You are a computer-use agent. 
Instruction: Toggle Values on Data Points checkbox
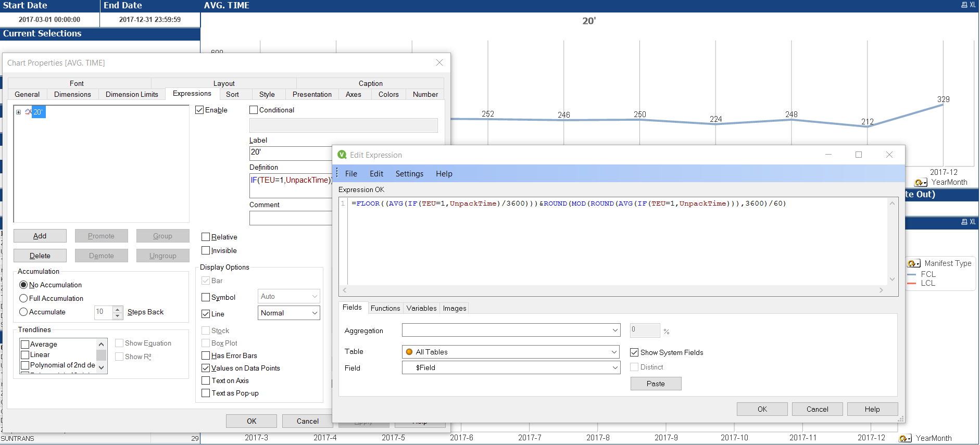pyautogui.click(x=206, y=368)
